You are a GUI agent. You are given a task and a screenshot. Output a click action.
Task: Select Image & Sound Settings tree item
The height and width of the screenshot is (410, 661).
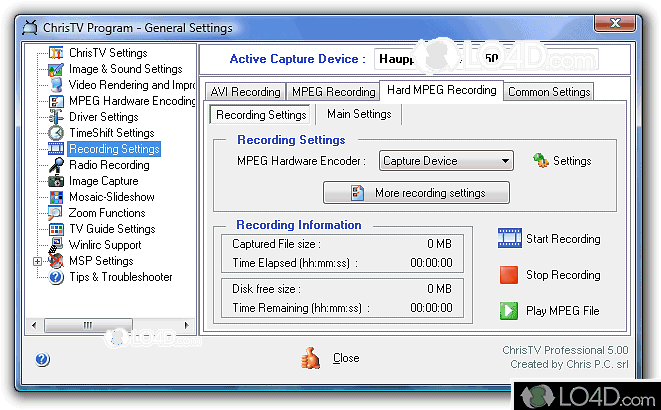(126, 69)
